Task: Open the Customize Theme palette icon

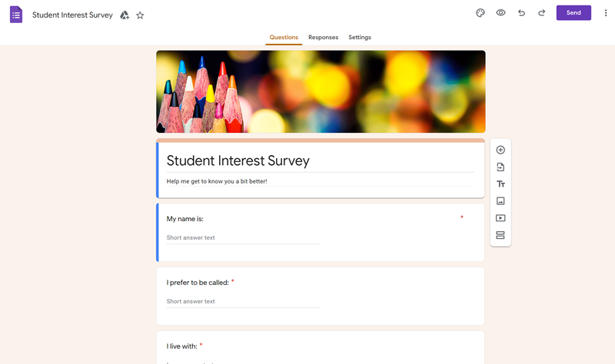Action: pos(480,13)
